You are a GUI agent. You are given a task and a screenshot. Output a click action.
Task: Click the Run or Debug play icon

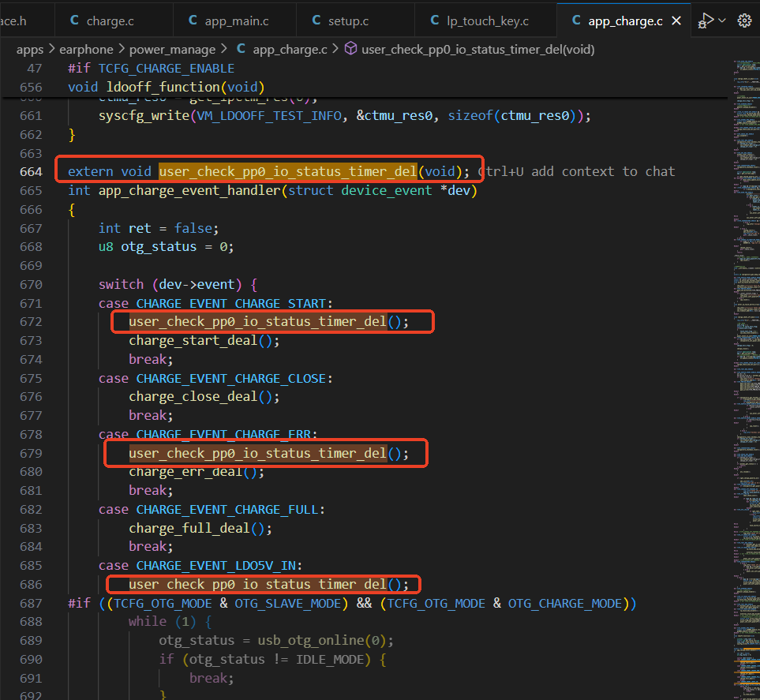706,21
